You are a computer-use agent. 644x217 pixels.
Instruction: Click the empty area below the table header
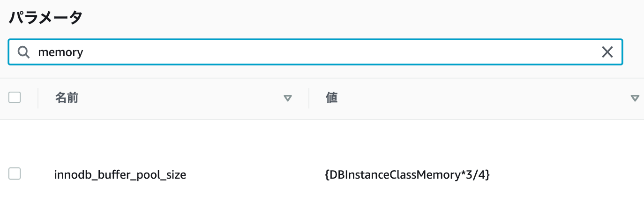(322, 138)
